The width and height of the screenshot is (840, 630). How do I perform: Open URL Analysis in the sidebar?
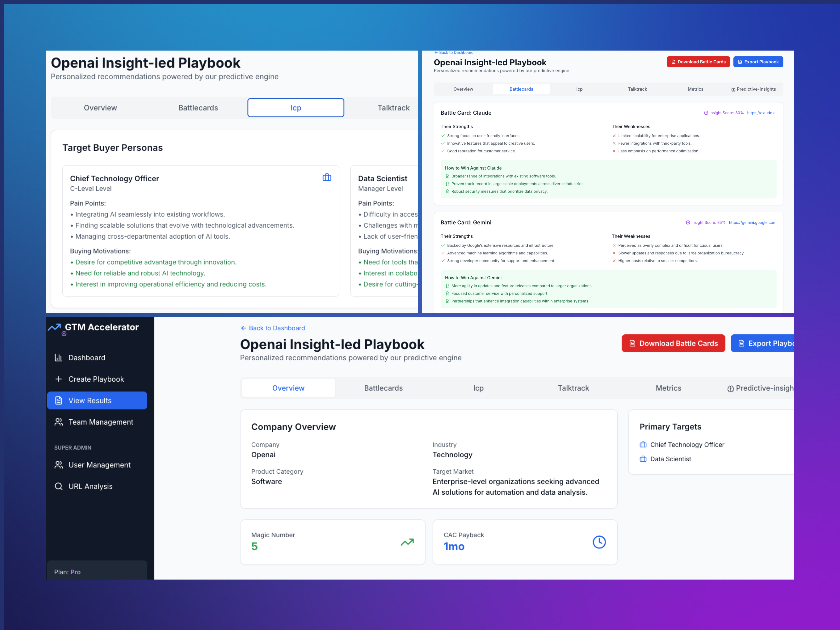pyautogui.click(x=97, y=486)
